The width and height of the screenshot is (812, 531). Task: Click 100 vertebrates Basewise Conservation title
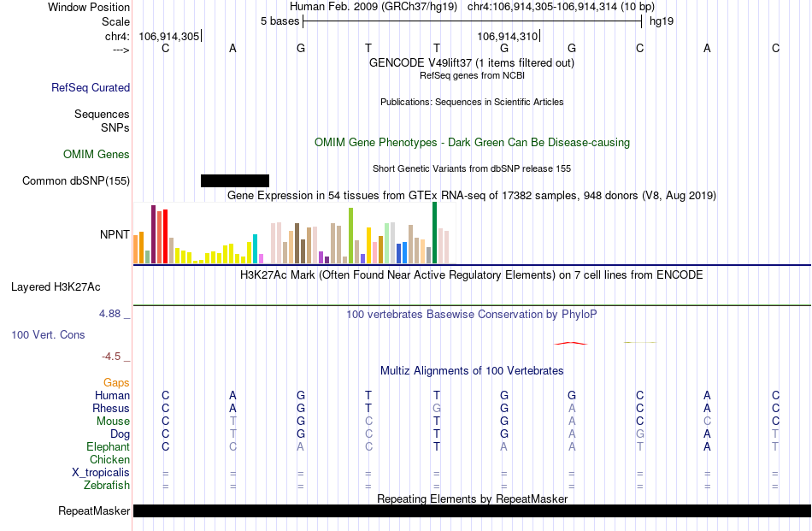tap(471, 314)
